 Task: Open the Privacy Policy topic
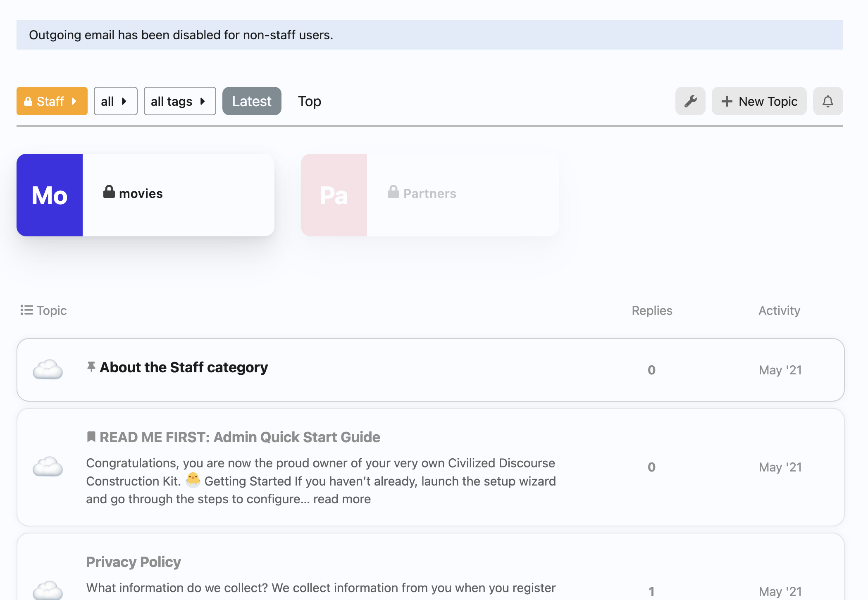click(x=134, y=562)
